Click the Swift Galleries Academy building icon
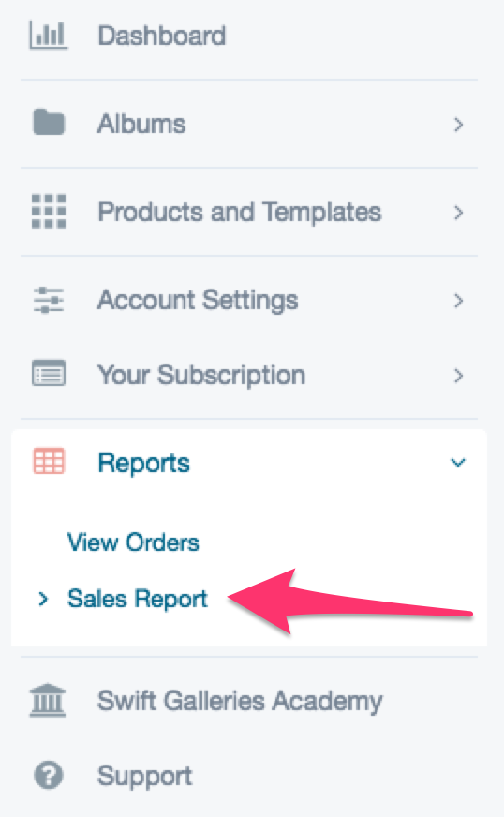Screen dimensions: 504x817 (48, 700)
